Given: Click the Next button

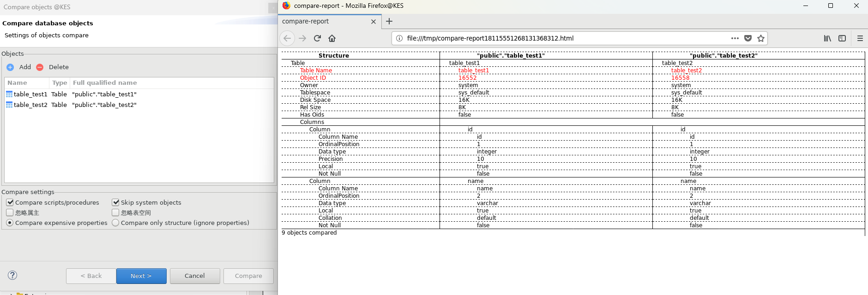Looking at the screenshot, I should coord(141,276).
